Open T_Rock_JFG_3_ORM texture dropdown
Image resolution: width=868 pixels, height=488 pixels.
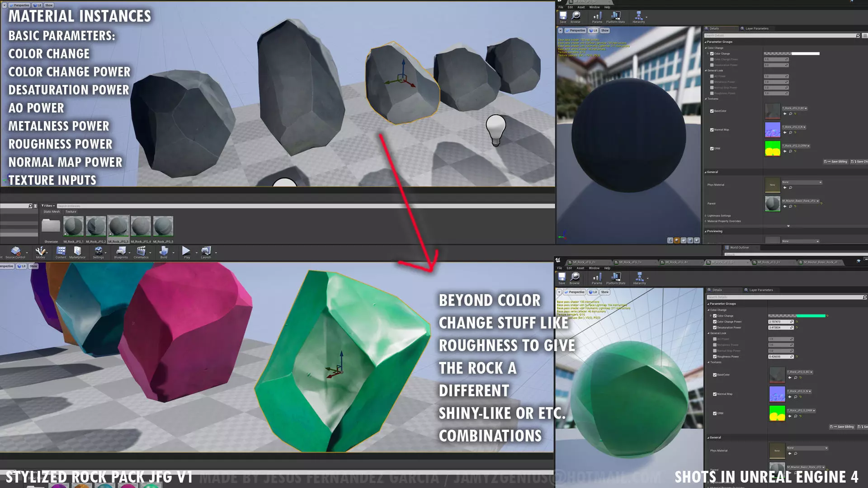[x=796, y=146]
